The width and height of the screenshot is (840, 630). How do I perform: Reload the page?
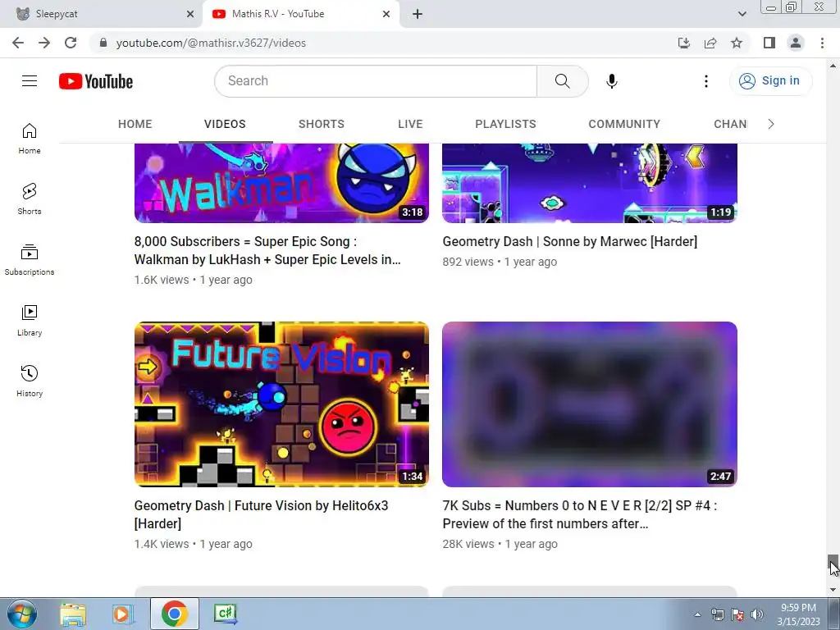point(71,43)
